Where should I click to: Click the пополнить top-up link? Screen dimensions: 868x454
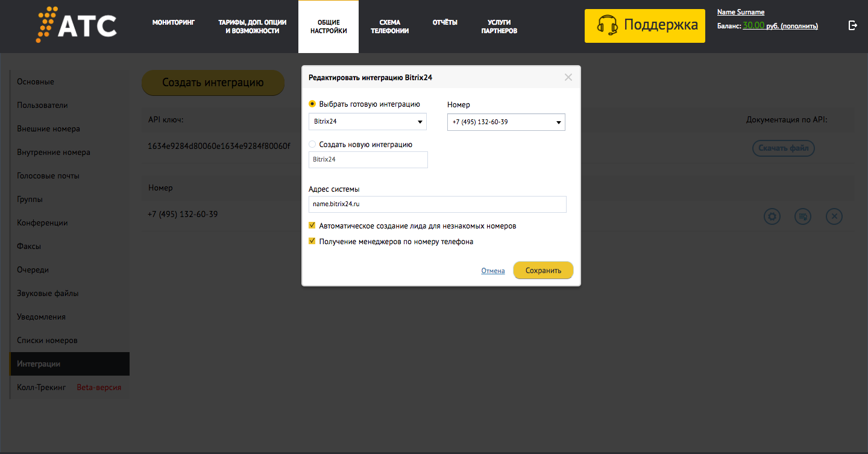click(x=799, y=26)
